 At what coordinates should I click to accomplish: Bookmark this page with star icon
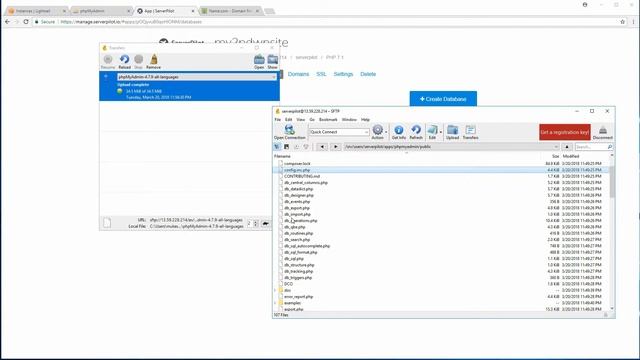click(x=622, y=22)
